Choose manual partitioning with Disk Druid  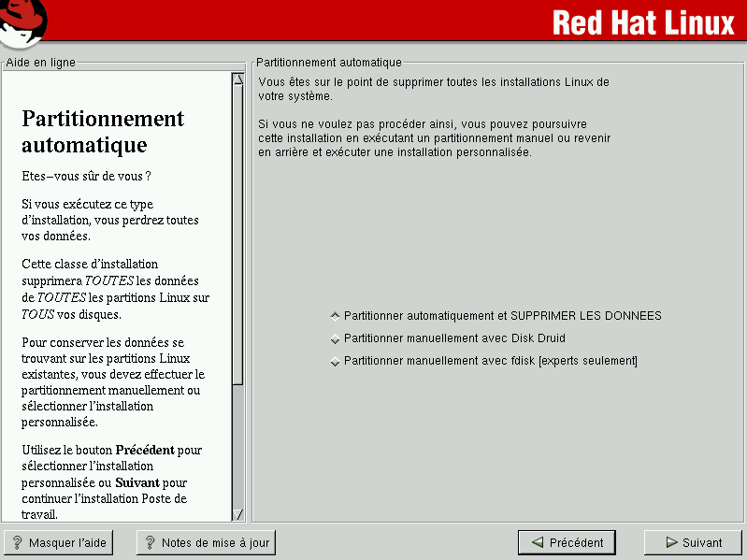pos(336,338)
